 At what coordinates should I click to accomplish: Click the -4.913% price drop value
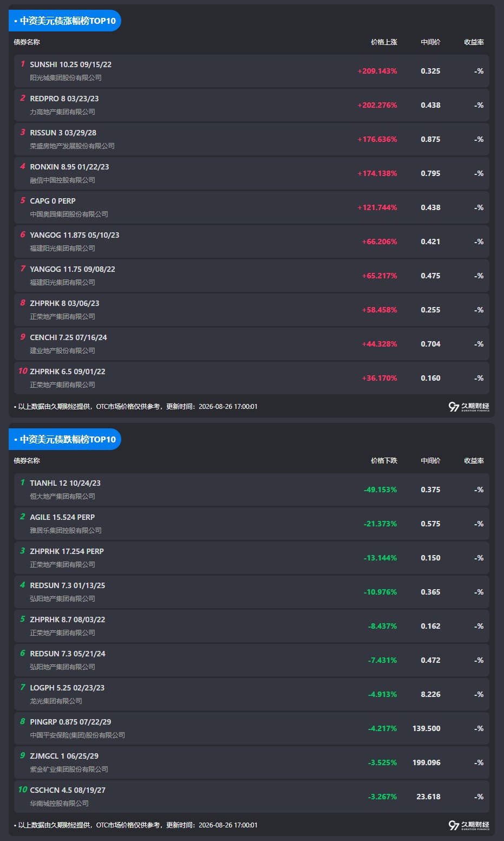[383, 694]
